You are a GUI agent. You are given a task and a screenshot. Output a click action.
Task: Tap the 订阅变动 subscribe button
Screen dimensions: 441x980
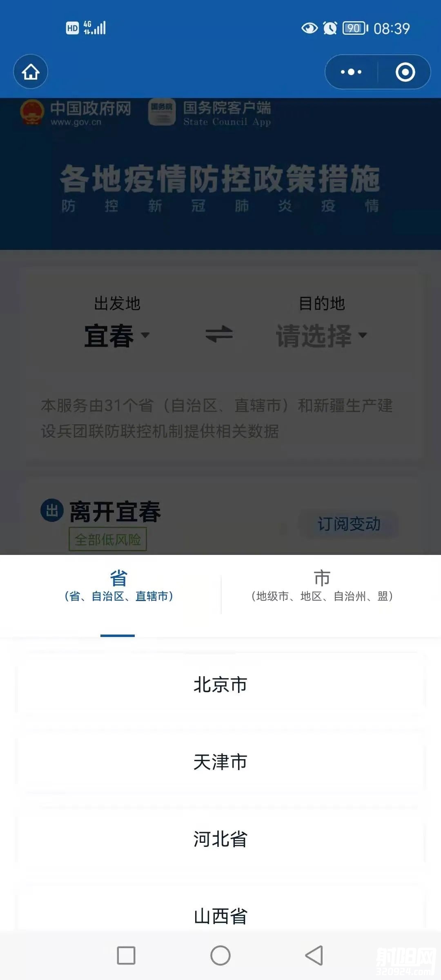pyautogui.click(x=349, y=524)
